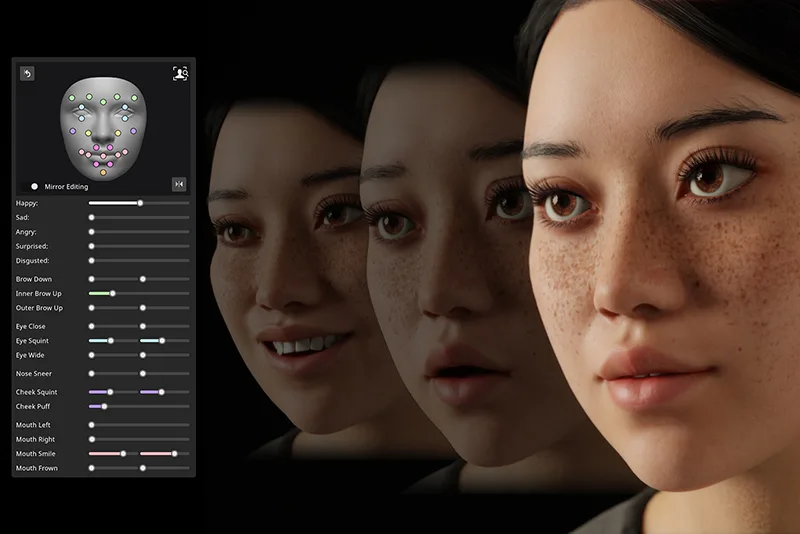The width and height of the screenshot is (800, 534).
Task: Click the right-side Mouth Smile slider handle
Action: [x=174, y=453]
